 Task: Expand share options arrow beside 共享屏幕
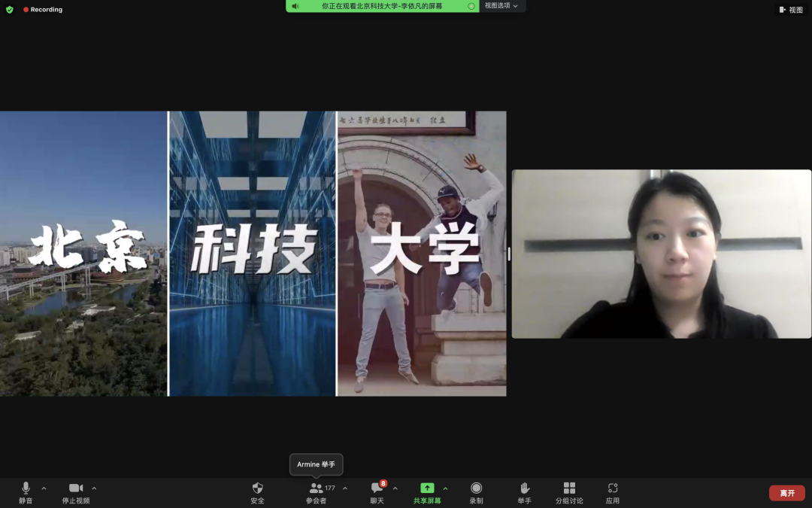(445, 488)
